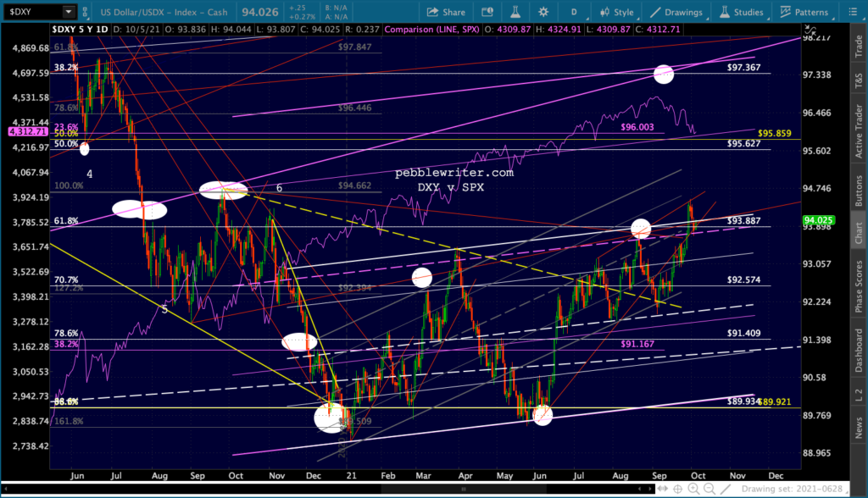This screenshot has width=868, height=498.
Task: Click the symbol link chain icon
Action: [86, 12]
